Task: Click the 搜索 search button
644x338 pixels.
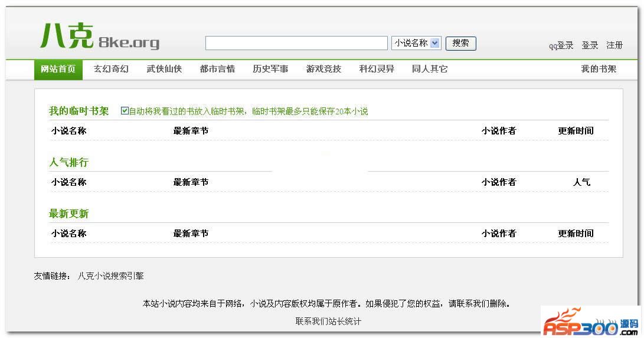Action: (x=460, y=43)
